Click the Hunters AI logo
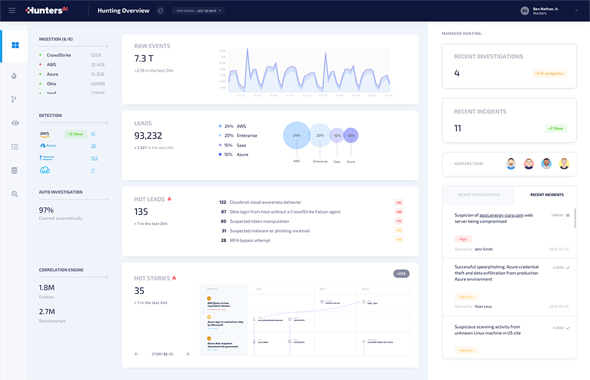The height and width of the screenshot is (380, 590). tap(46, 11)
